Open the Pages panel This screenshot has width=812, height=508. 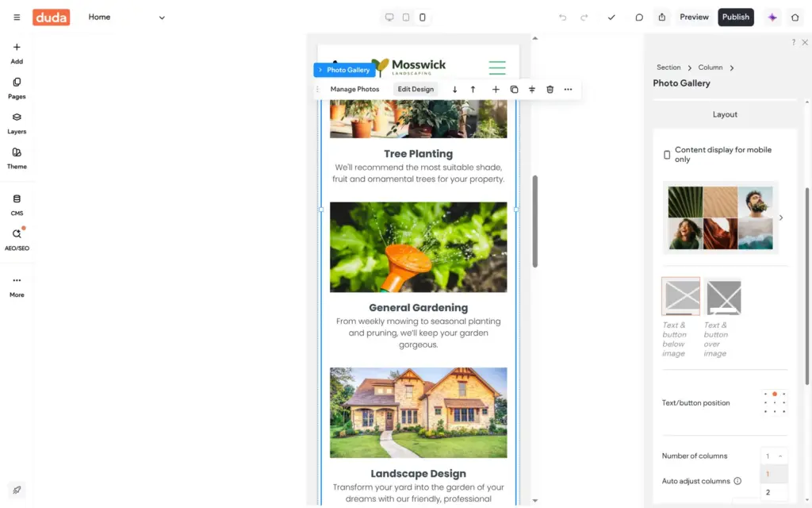pos(17,89)
